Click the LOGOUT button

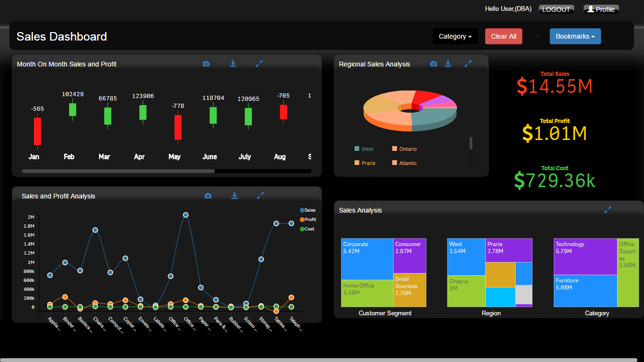(x=556, y=9)
